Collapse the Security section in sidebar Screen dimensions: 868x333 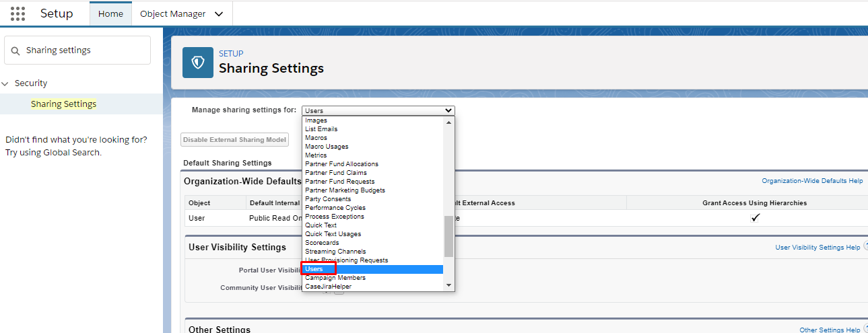pyautogui.click(x=5, y=83)
